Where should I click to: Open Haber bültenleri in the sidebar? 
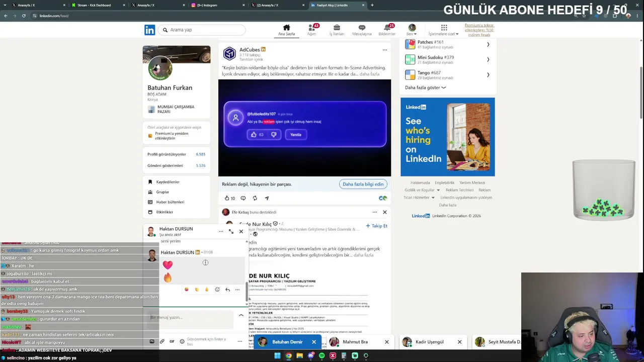[x=170, y=202]
